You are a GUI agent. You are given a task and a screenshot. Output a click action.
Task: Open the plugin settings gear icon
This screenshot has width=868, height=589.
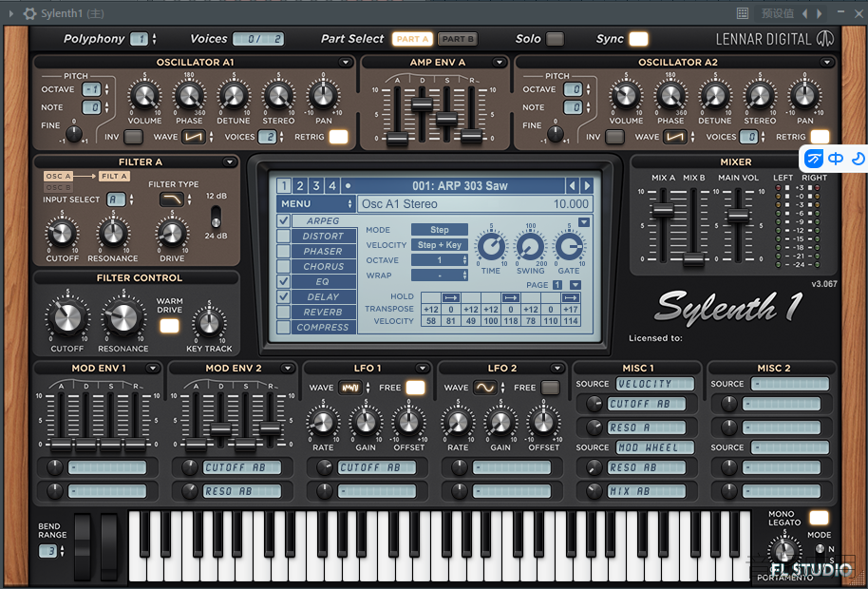point(29,13)
